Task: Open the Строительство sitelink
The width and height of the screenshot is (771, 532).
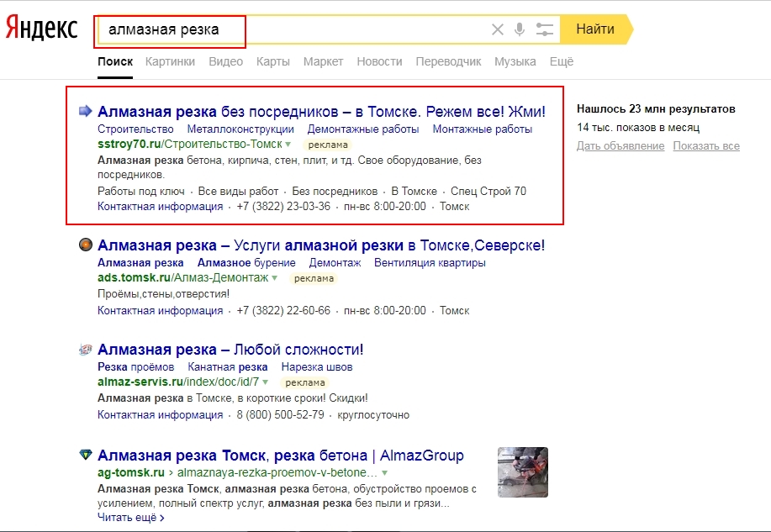Action: [x=135, y=129]
